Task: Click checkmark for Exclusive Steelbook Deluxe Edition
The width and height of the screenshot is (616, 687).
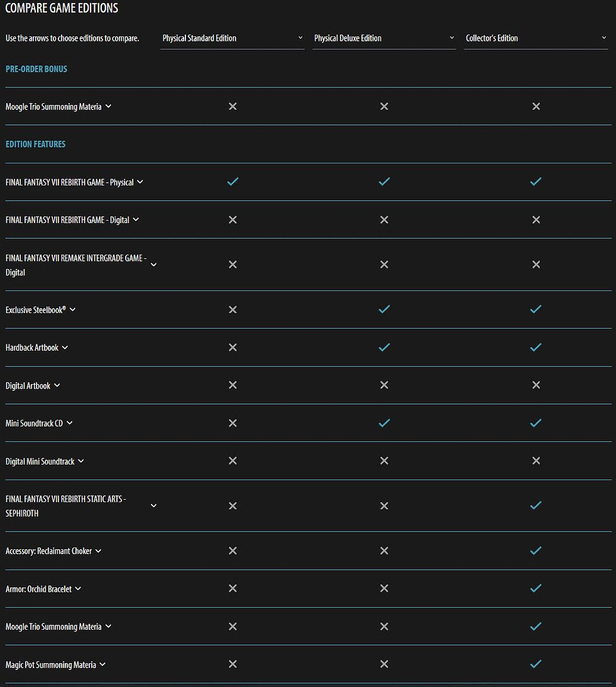Action: coord(384,309)
